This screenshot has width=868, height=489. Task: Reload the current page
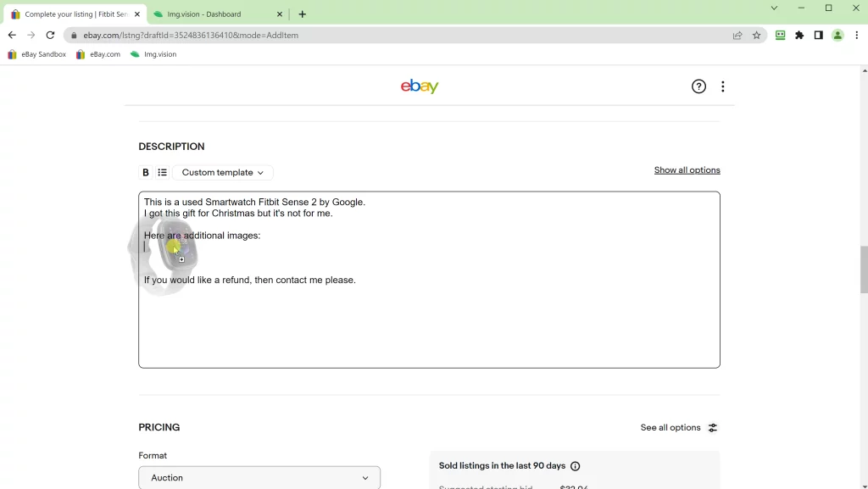[x=50, y=35]
